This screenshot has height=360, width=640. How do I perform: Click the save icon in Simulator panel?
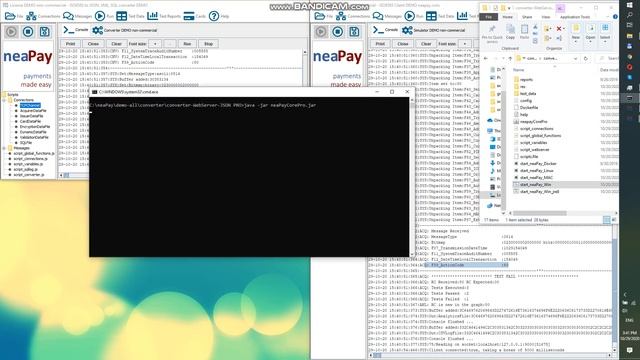tap(354, 31)
